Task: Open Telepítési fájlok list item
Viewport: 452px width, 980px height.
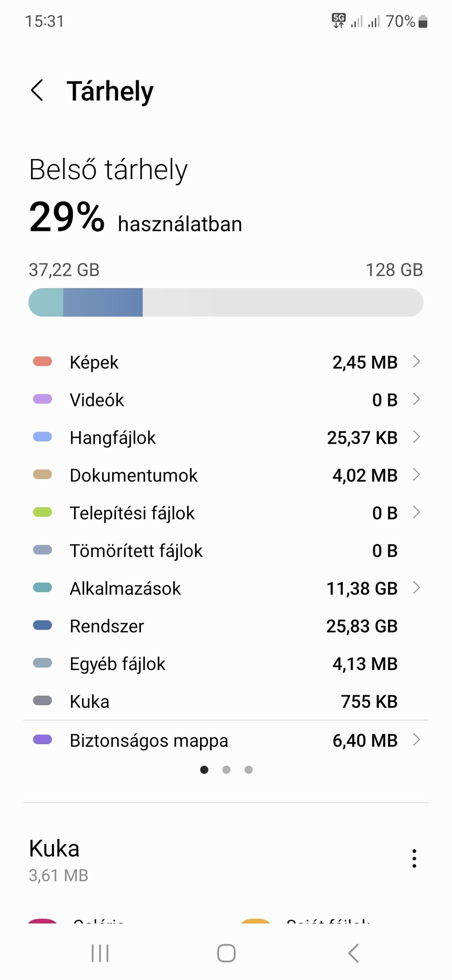Action: (226, 513)
